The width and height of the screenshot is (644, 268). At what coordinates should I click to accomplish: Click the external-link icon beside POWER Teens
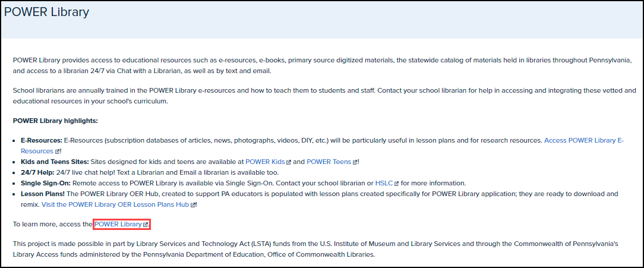point(355,162)
